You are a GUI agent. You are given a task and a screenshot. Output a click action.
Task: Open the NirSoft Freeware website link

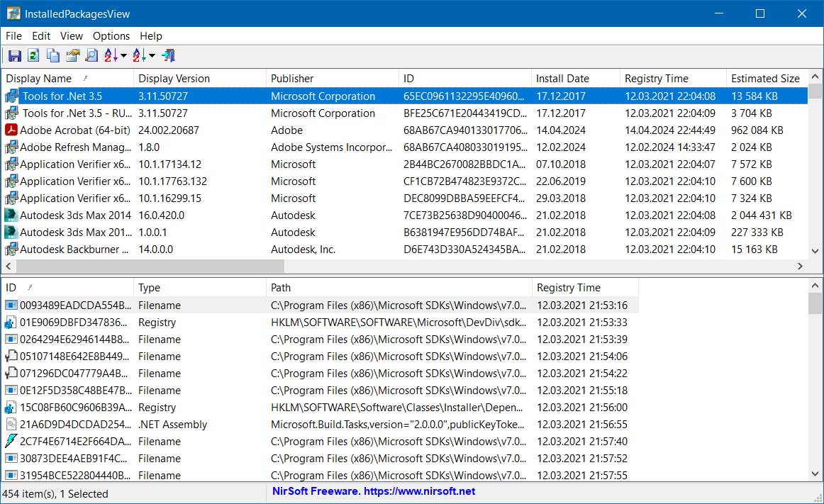pos(374,491)
